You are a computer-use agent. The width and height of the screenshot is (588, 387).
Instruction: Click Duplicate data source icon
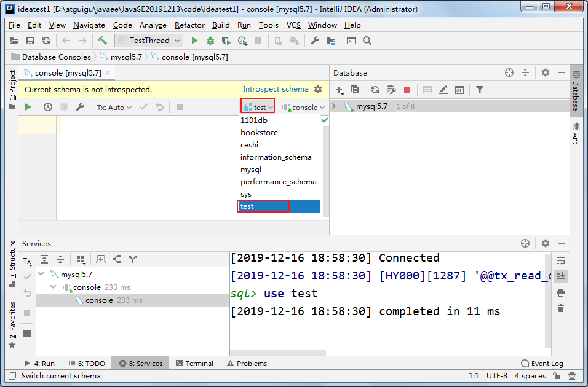[x=355, y=90]
